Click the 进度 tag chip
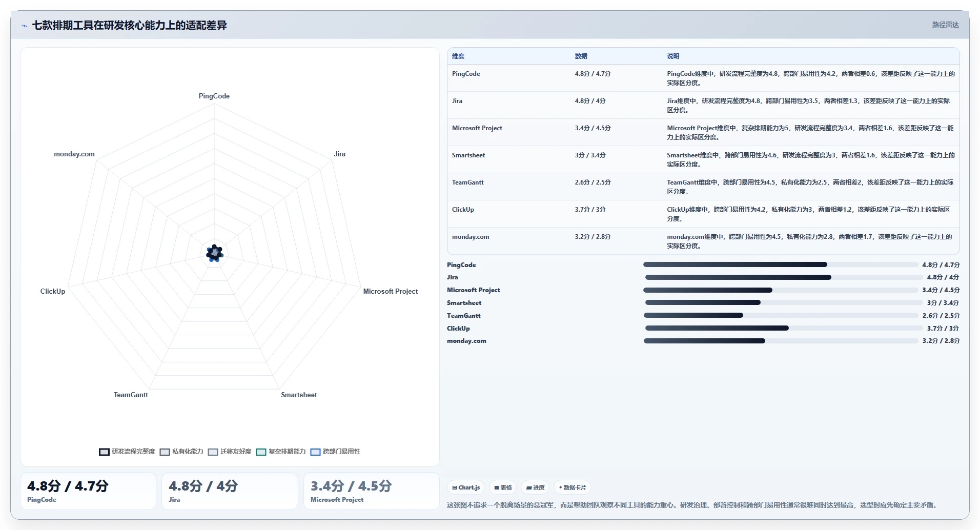This screenshot has height=530, width=980. pos(536,487)
